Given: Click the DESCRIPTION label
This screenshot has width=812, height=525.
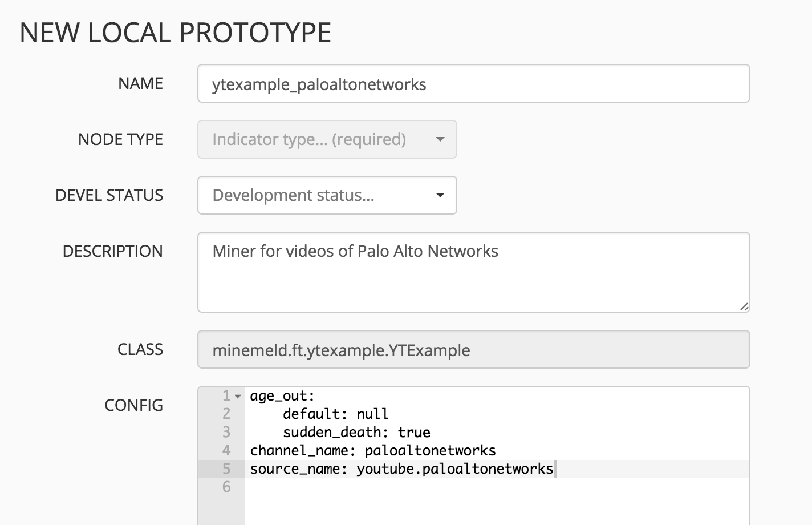Looking at the screenshot, I should point(113,251).
